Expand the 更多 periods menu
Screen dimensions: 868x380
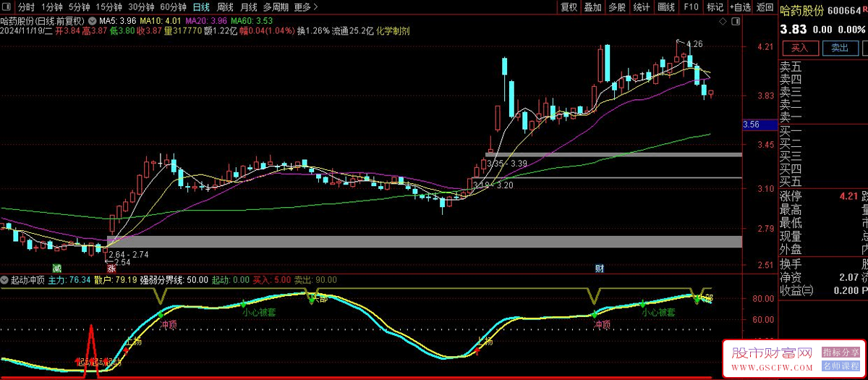306,7
